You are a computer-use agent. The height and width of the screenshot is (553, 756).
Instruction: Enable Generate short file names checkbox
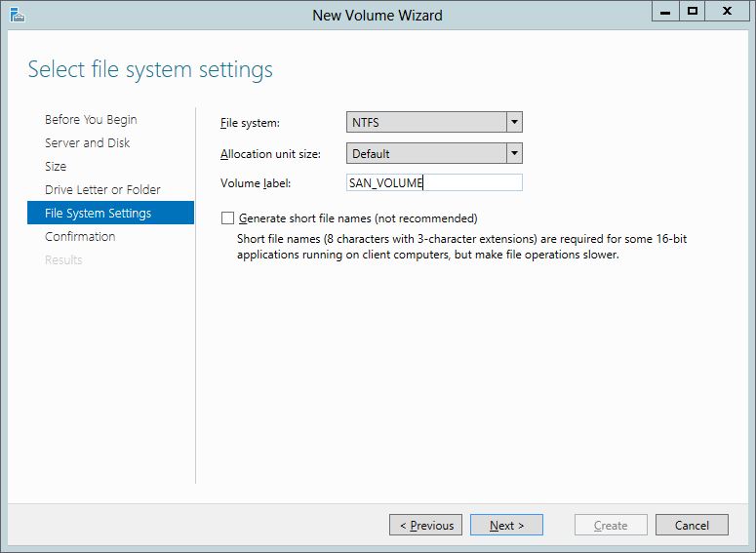coord(228,218)
